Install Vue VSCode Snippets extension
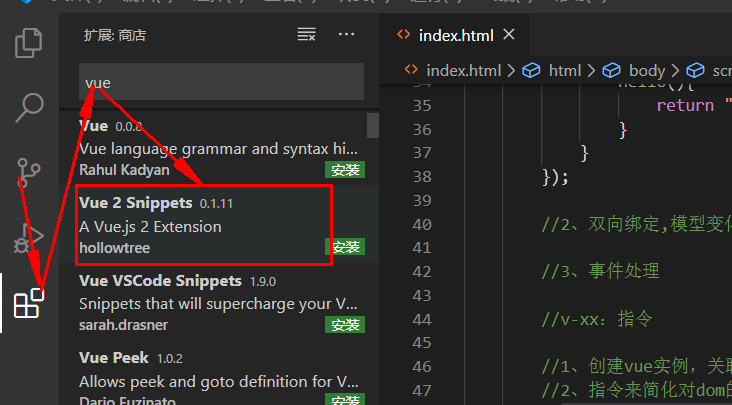Image resolution: width=732 pixels, height=405 pixels. (x=344, y=325)
